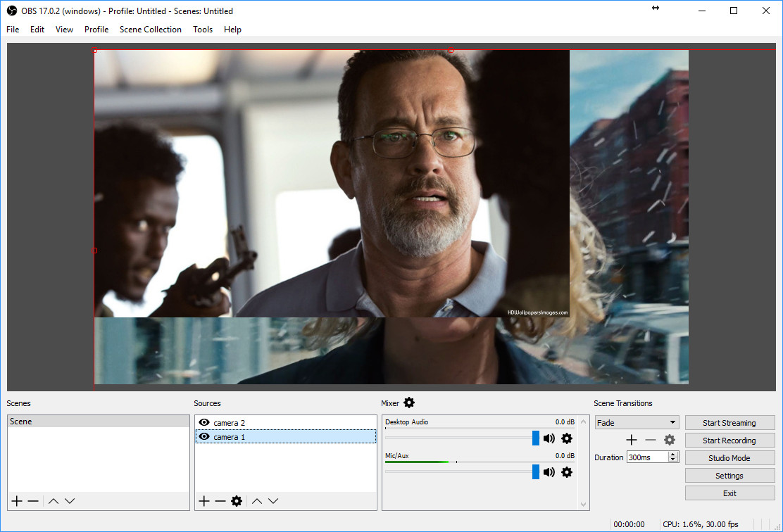Remove selected source with minus icon
This screenshot has height=532, width=783.
pyautogui.click(x=220, y=501)
